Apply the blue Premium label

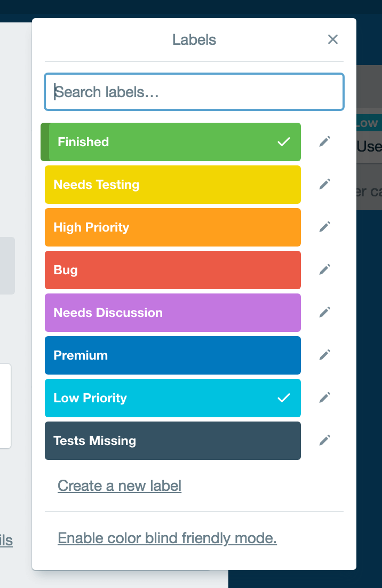(x=173, y=355)
